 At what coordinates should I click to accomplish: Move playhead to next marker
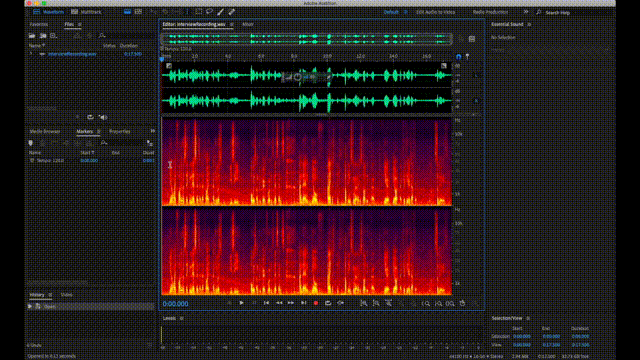(303, 303)
